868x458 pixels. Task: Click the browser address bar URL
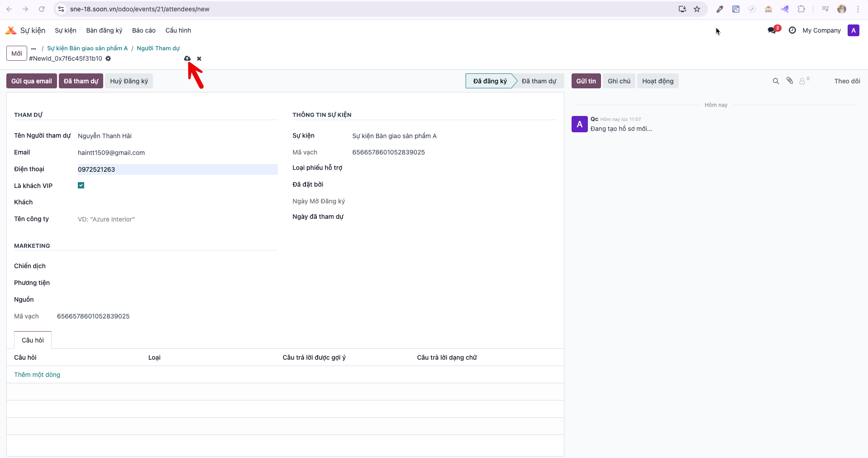click(x=139, y=9)
